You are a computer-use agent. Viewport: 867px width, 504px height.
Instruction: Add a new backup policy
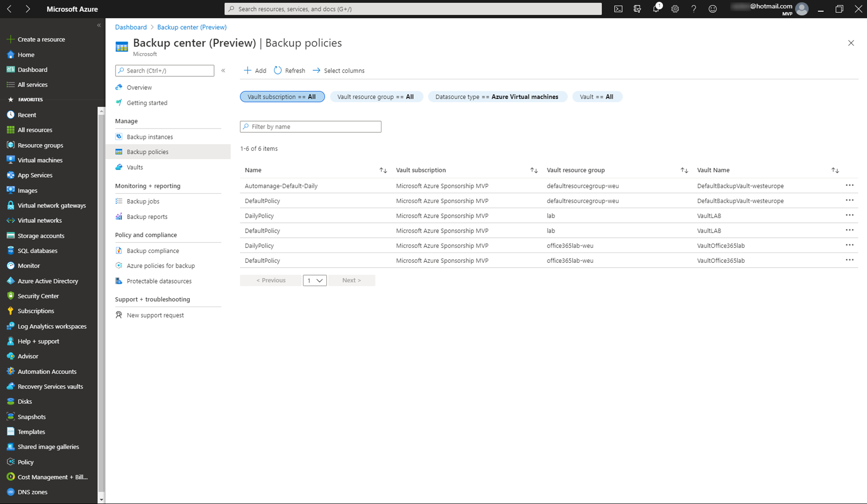pos(255,71)
